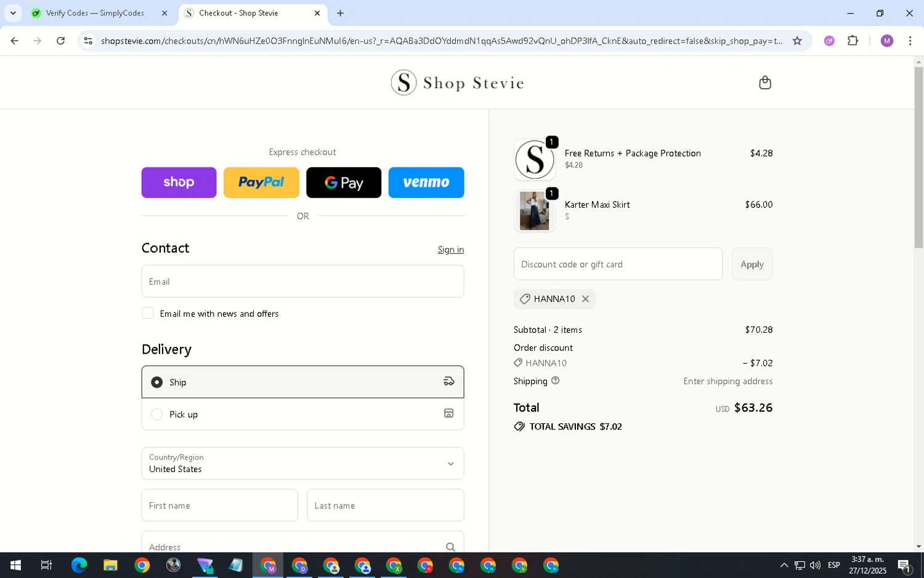The height and width of the screenshot is (578, 924).
Task: Click the store icon in Pick up row
Action: tap(448, 413)
